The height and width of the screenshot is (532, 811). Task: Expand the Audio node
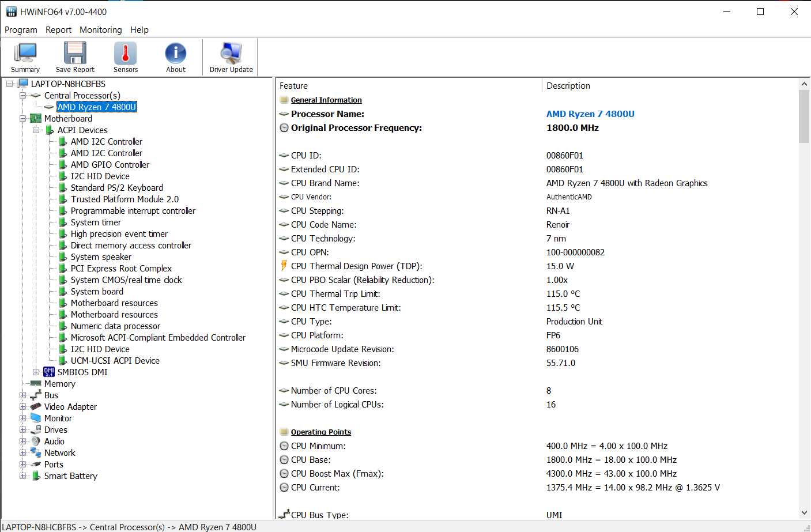coord(22,442)
